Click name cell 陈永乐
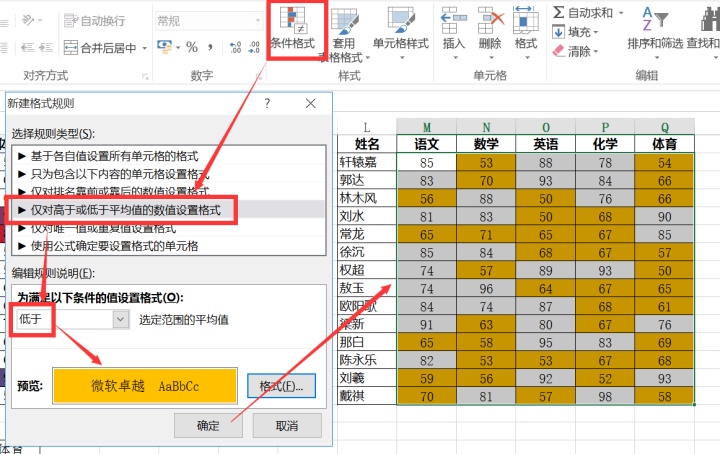Viewport: 720px width, 454px height. (367, 360)
